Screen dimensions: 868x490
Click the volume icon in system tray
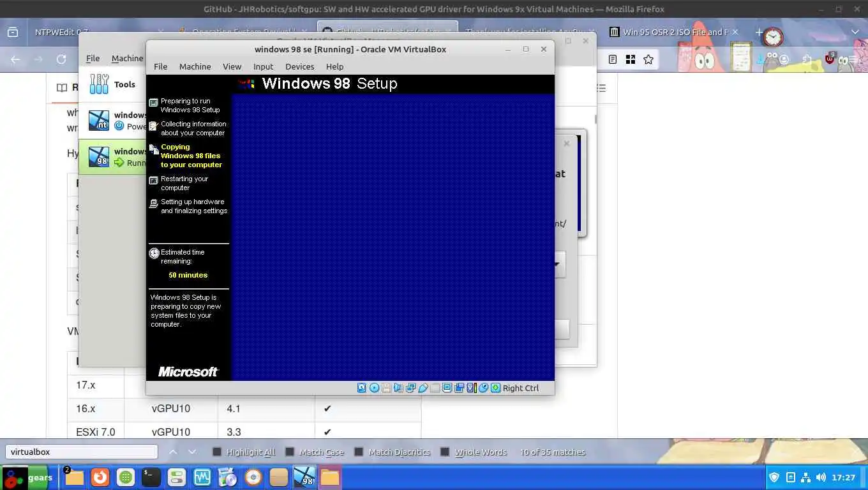(x=821, y=477)
